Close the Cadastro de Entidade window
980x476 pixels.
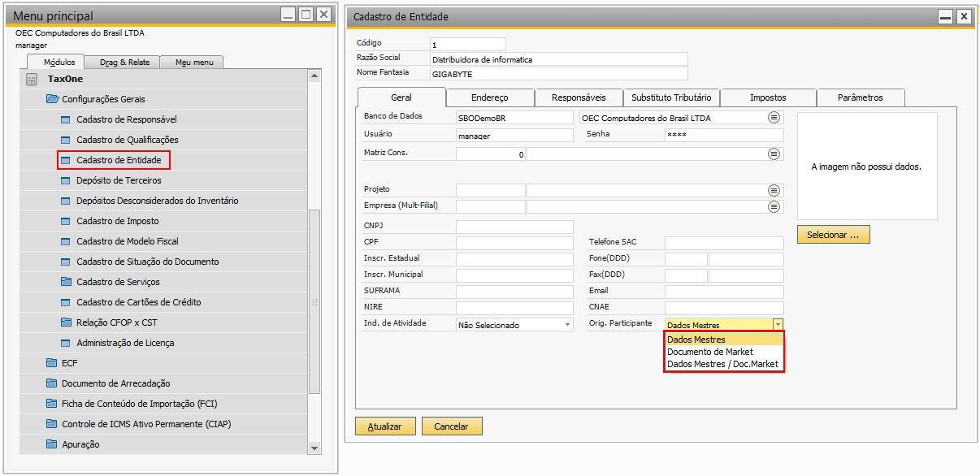[x=964, y=16]
